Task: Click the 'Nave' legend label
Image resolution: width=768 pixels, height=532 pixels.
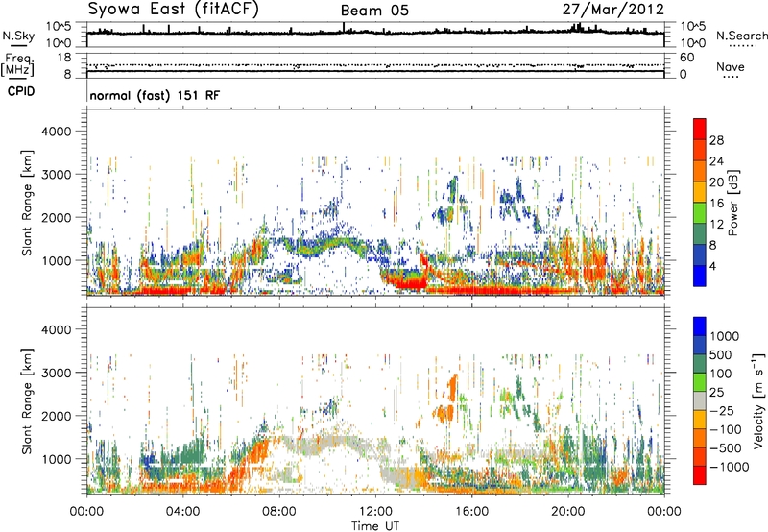Action: [x=731, y=66]
